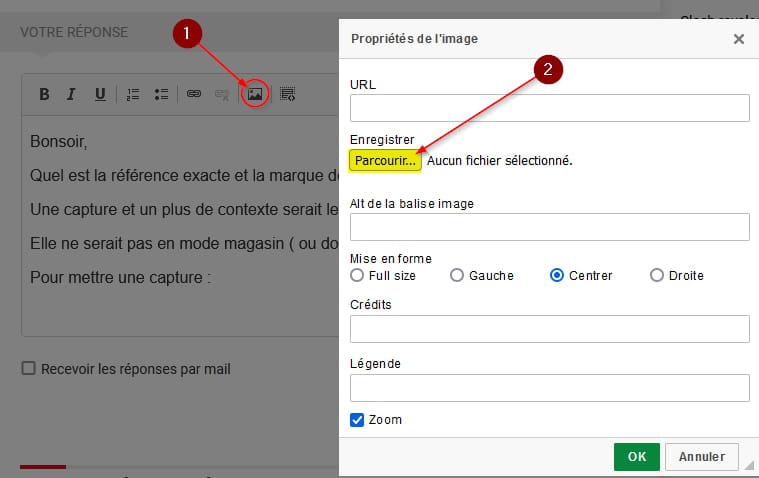Click the 'Une capture et un plus de contexte' line
Viewport: 759px width, 478px height.
(184, 210)
